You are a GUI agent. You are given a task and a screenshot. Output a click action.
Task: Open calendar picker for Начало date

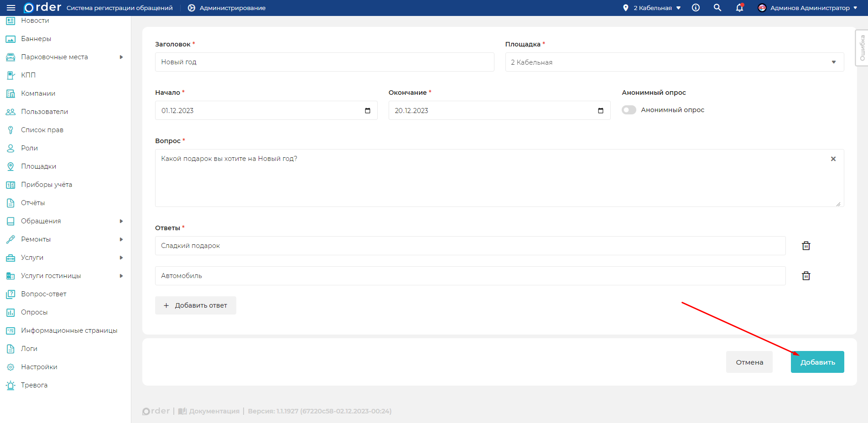point(368,111)
